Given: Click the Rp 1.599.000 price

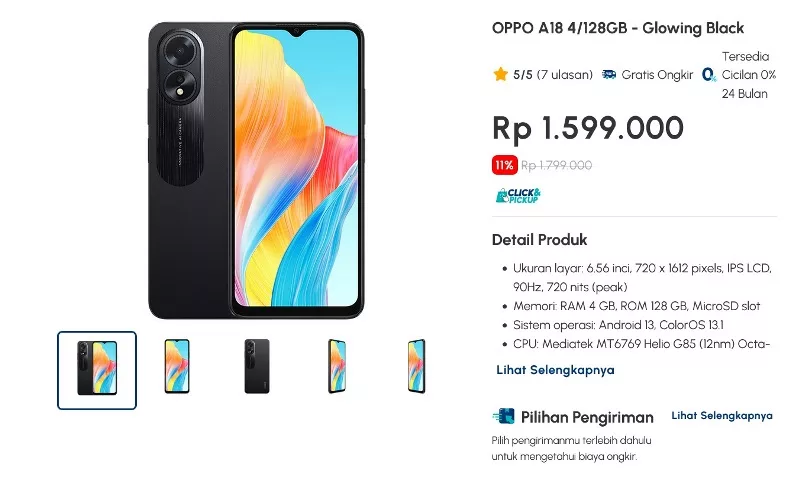Looking at the screenshot, I should pos(587,128).
